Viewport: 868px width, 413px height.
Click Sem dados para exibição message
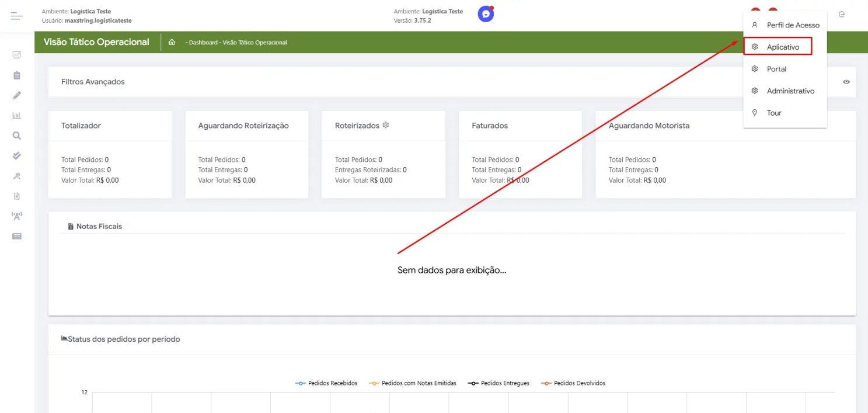[452, 270]
